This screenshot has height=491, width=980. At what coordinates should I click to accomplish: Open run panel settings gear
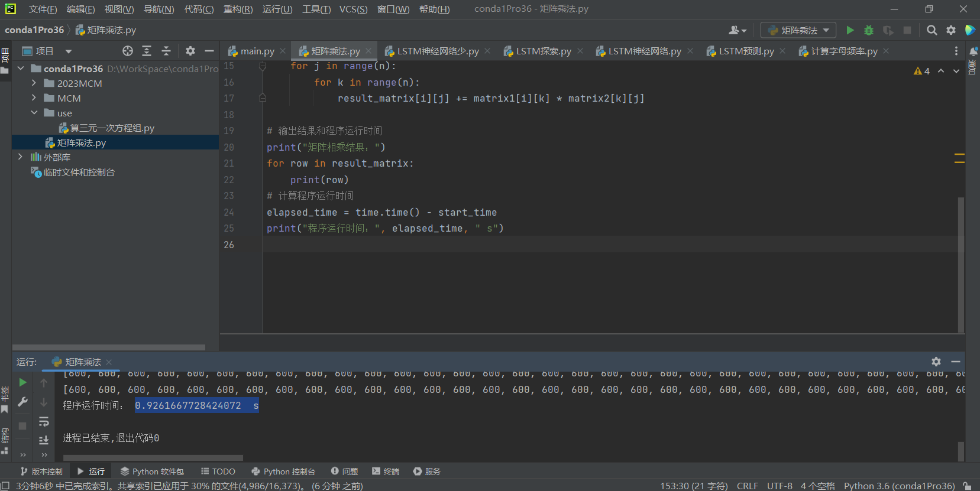click(936, 361)
